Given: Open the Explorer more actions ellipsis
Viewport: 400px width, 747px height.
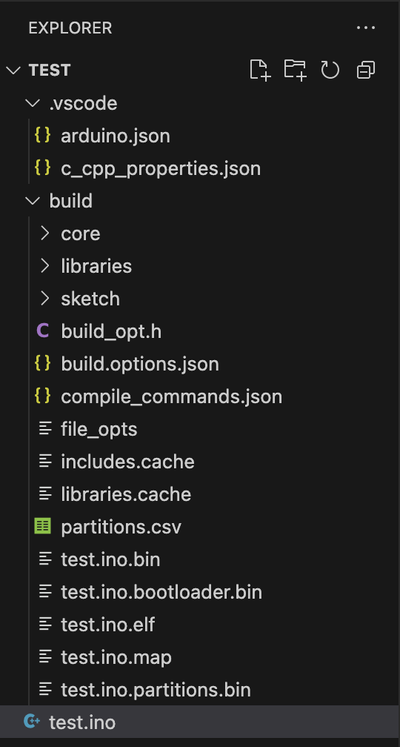Looking at the screenshot, I should pyautogui.click(x=366, y=28).
